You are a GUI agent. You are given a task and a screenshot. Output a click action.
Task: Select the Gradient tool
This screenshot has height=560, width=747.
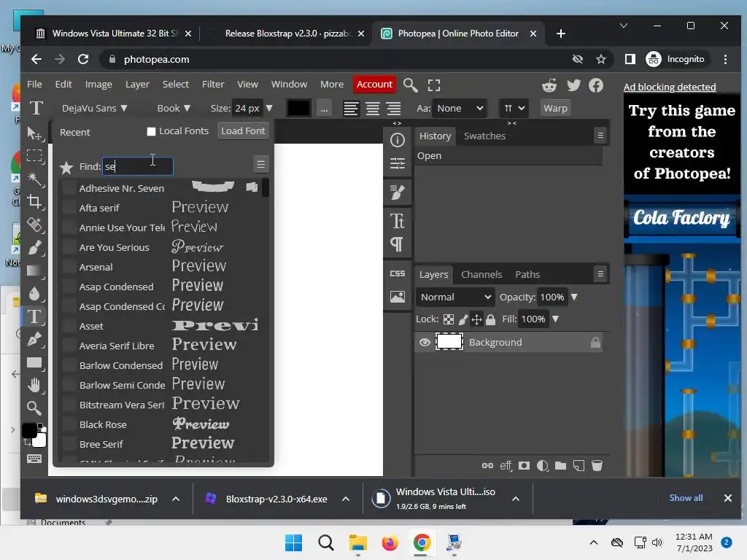(34, 271)
